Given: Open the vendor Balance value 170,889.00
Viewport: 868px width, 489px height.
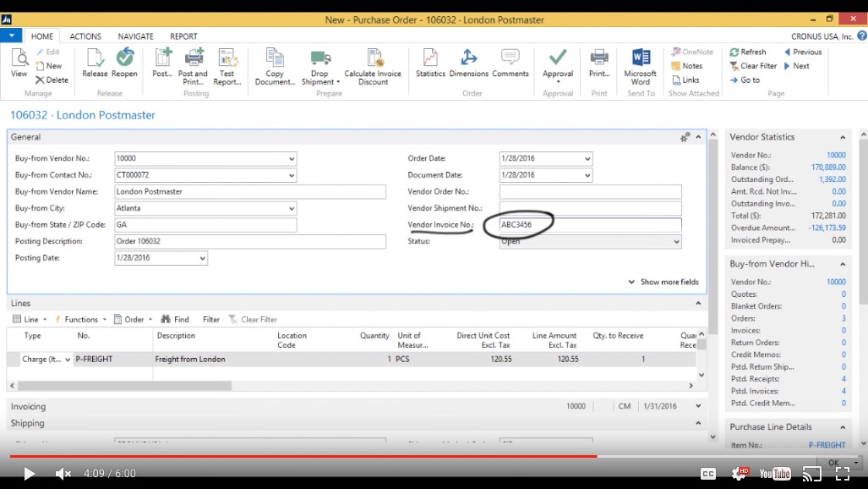Looking at the screenshot, I should click(828, 167).
